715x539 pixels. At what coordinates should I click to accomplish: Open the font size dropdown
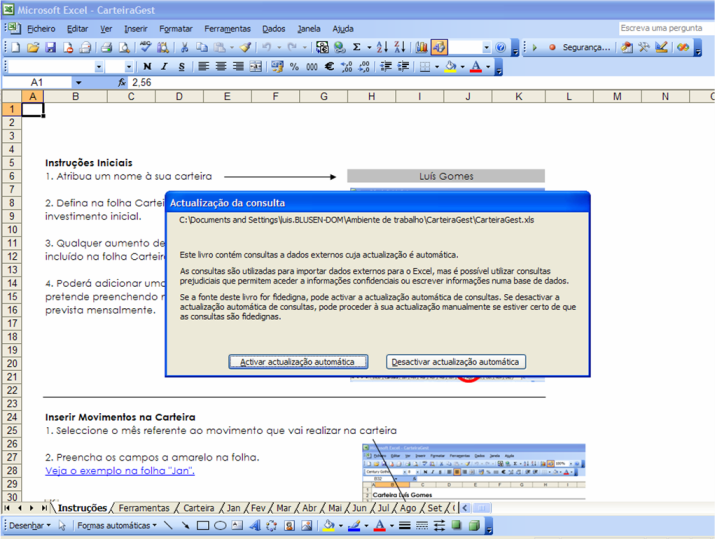point(129,67)
